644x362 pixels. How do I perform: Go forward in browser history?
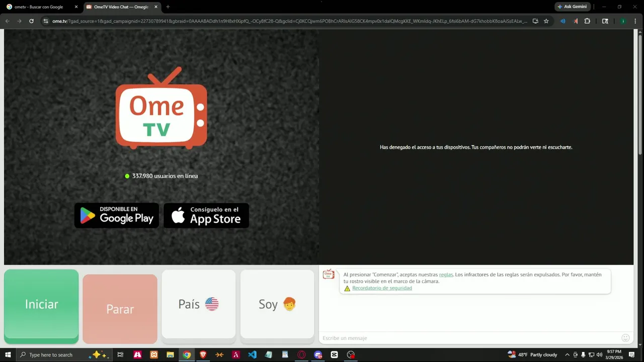tap(19, 21)
